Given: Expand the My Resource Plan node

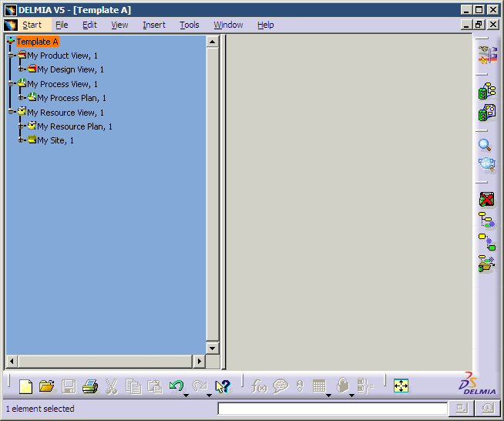Looking at the screenshot, I should coord(22,126).
